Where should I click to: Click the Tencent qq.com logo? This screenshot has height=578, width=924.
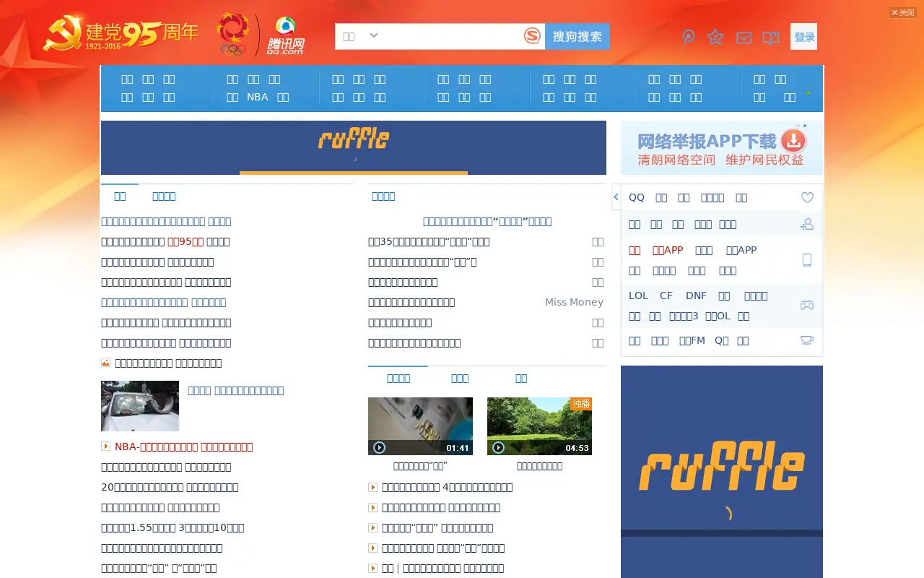click(x=286, y=36)
